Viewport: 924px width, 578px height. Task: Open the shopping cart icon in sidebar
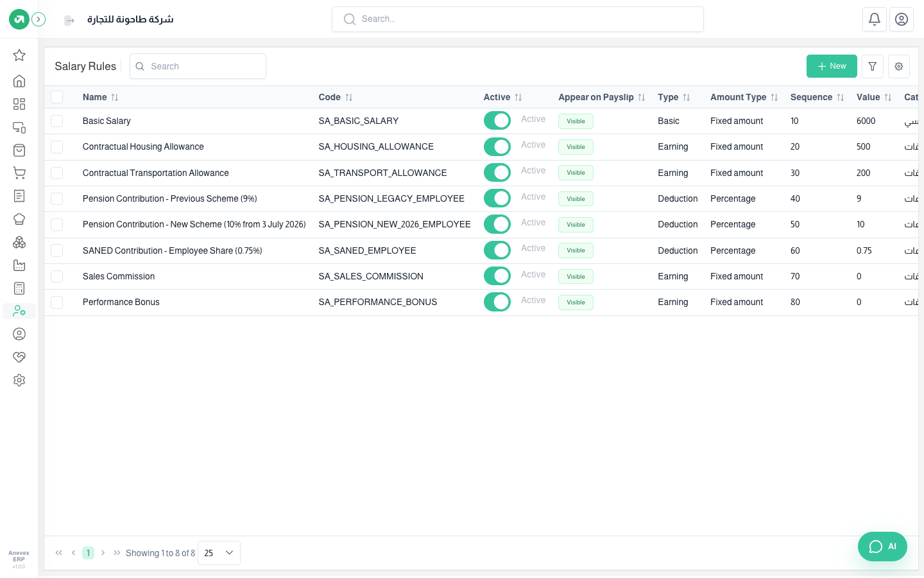tap(19, 173)
